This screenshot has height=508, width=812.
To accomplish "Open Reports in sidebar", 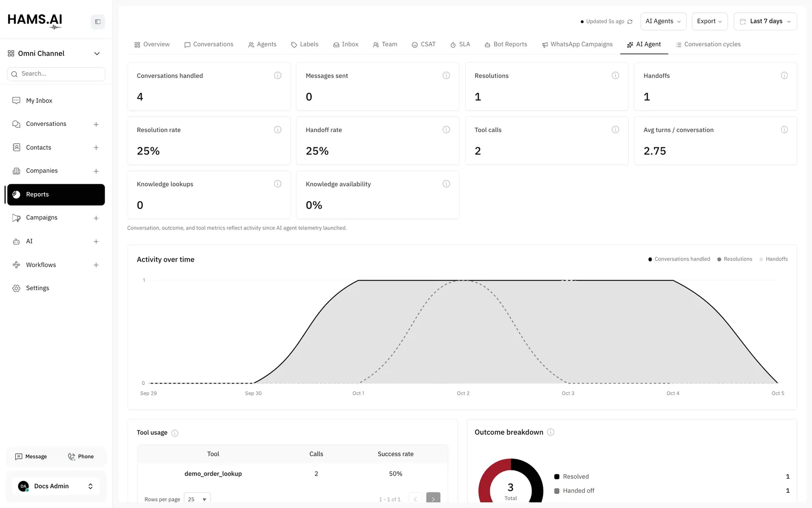I will pos(56,195).
